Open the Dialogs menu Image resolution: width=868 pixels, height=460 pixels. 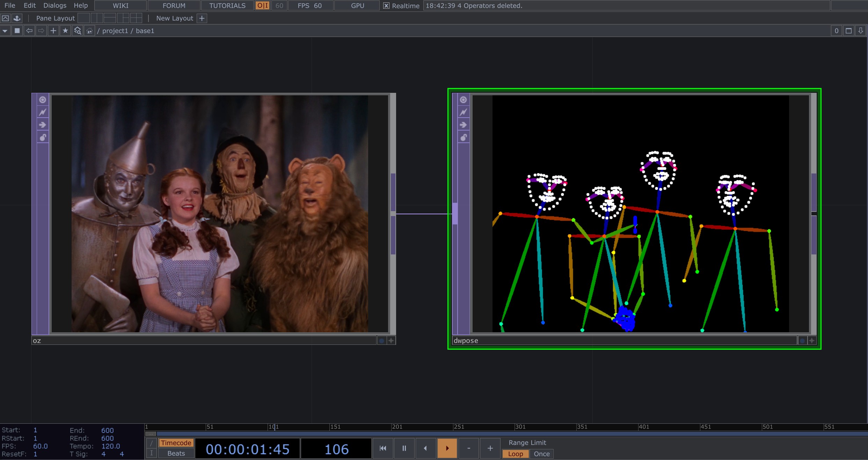55,6
